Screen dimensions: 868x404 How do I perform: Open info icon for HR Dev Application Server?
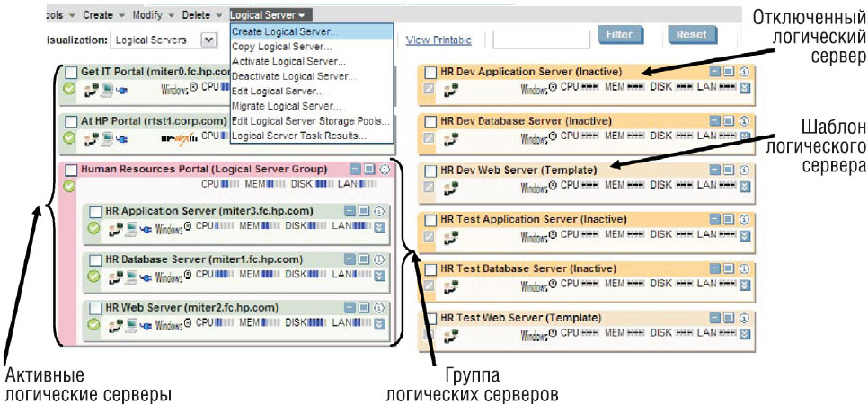pos(744,72)
